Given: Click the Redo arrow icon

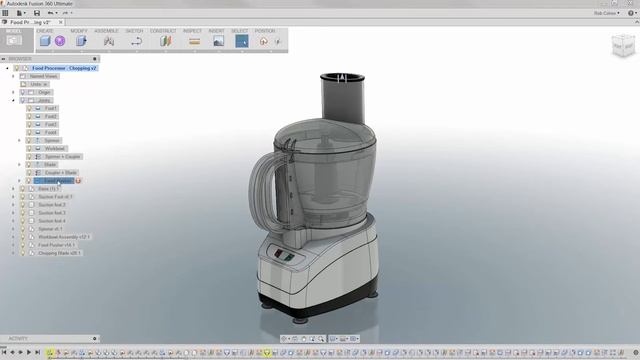Looking at the screenshot, I should click(65, 13).
